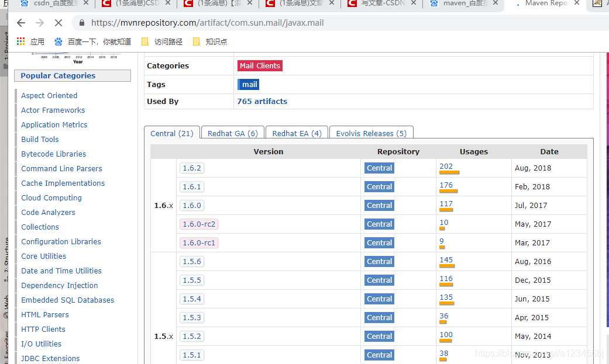The height and width of the screenshot is (364, 609).
Task: Select the Central (21) repository tab
Action: pos(171,133)
